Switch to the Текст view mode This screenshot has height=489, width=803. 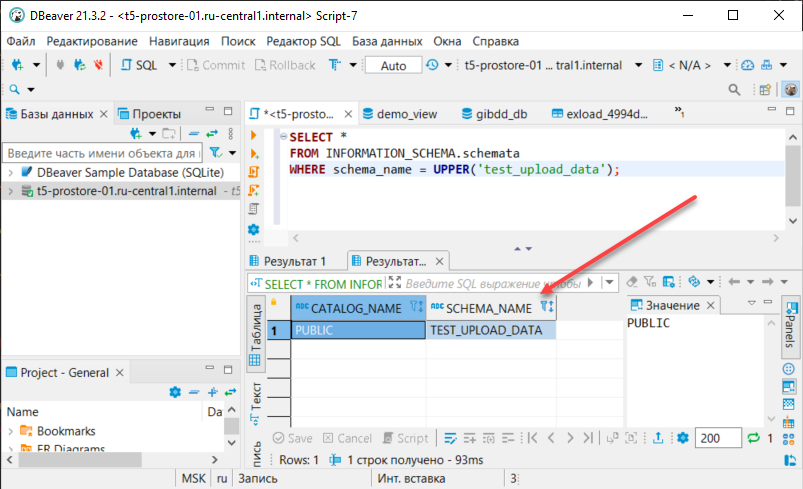click(255, 397)
